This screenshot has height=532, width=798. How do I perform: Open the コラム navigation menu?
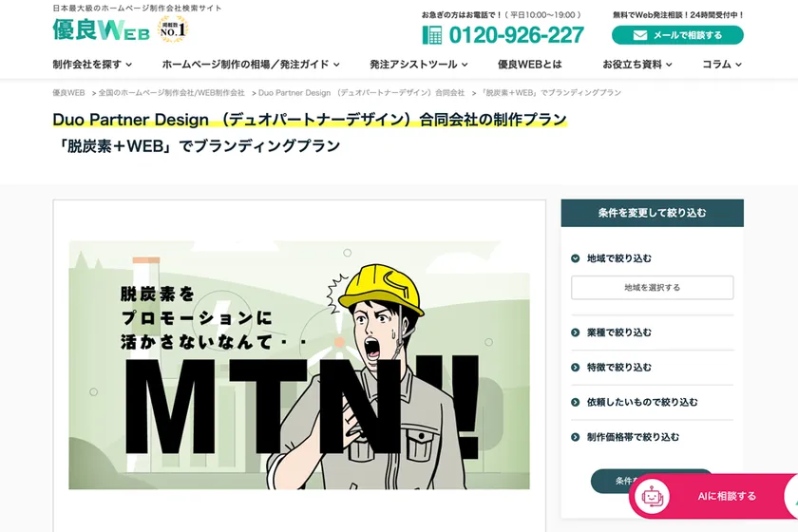point(721,65)
